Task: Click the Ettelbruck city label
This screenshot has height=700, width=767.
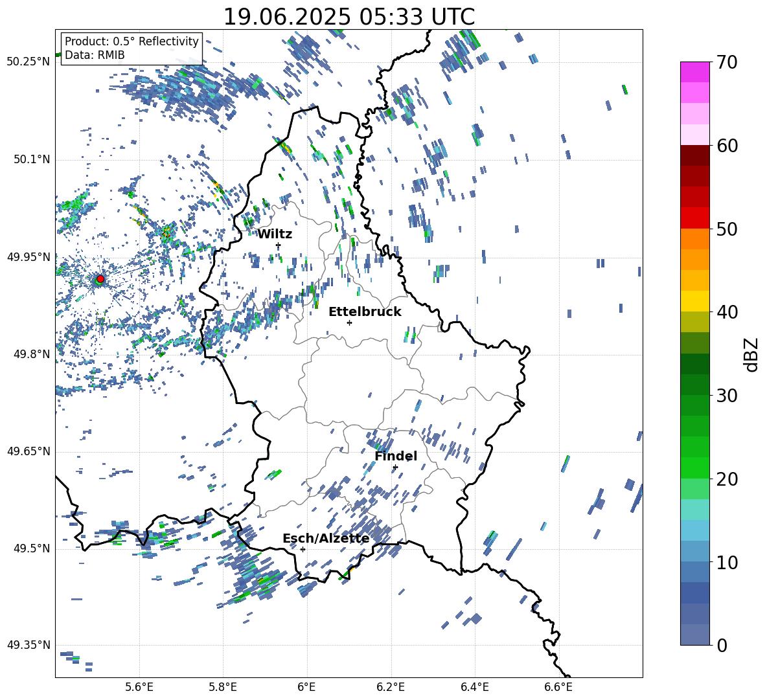Action: [x=365, y=312]
